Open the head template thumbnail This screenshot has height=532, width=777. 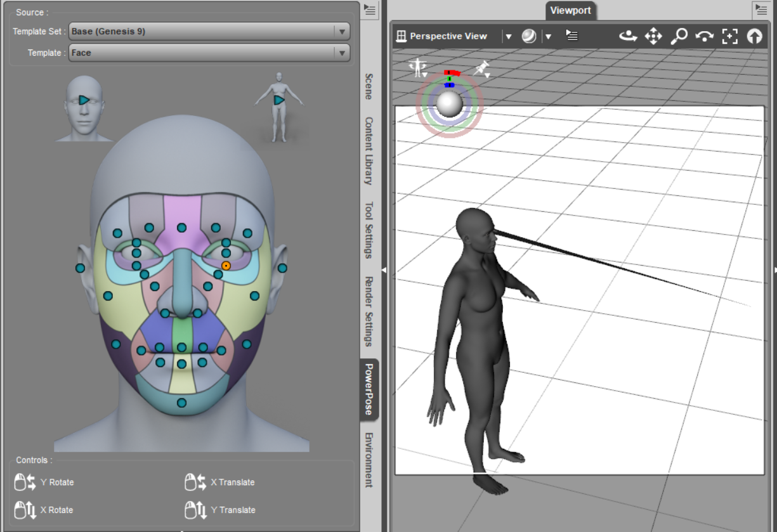(84, 108)
